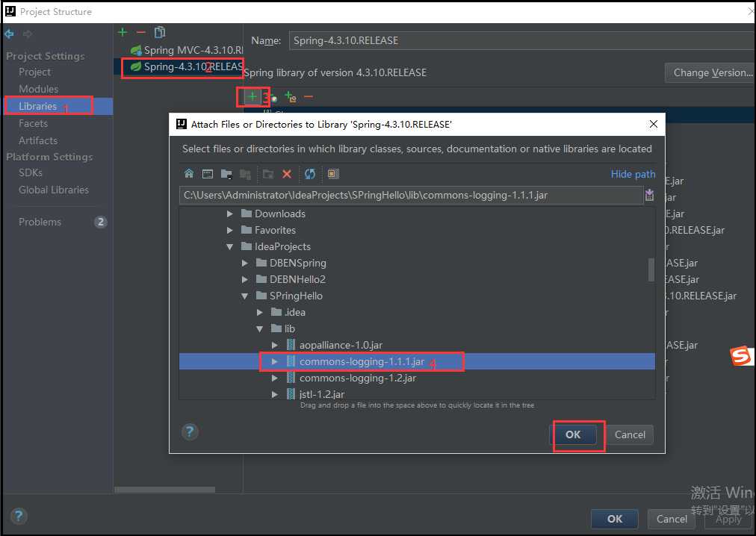Click the libraries list horizontal scrollbar
This screenshot has height=536, width=756.
click(164, 490)
